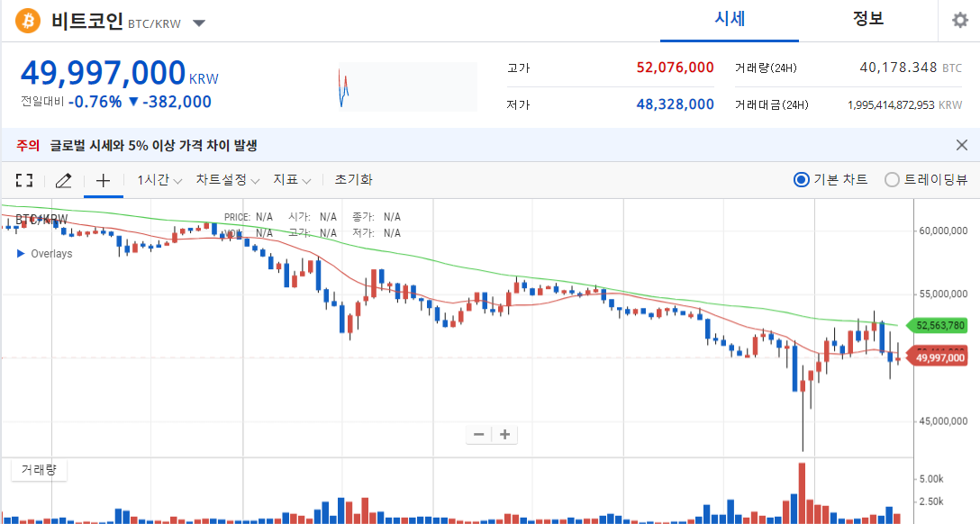Click the 비트코인 title text
The height and width of the screenshot is (524, 980).
(86, 22)
